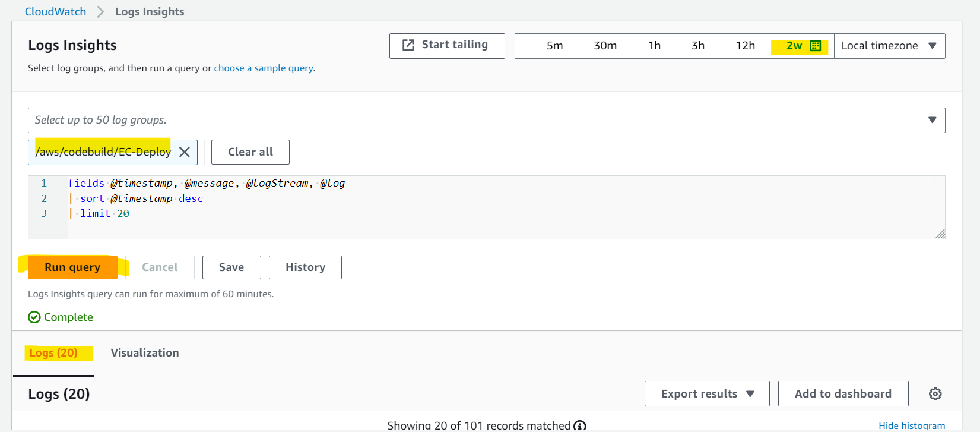Open the custom time range calendar icon
This screenshot has width=980, height=432.
(x=815, y=46)
